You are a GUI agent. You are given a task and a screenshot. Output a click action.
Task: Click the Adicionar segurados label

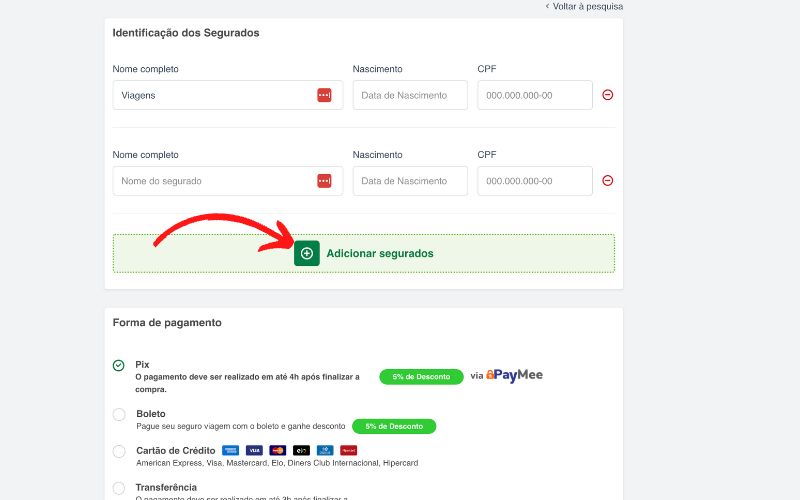[380, 254]
